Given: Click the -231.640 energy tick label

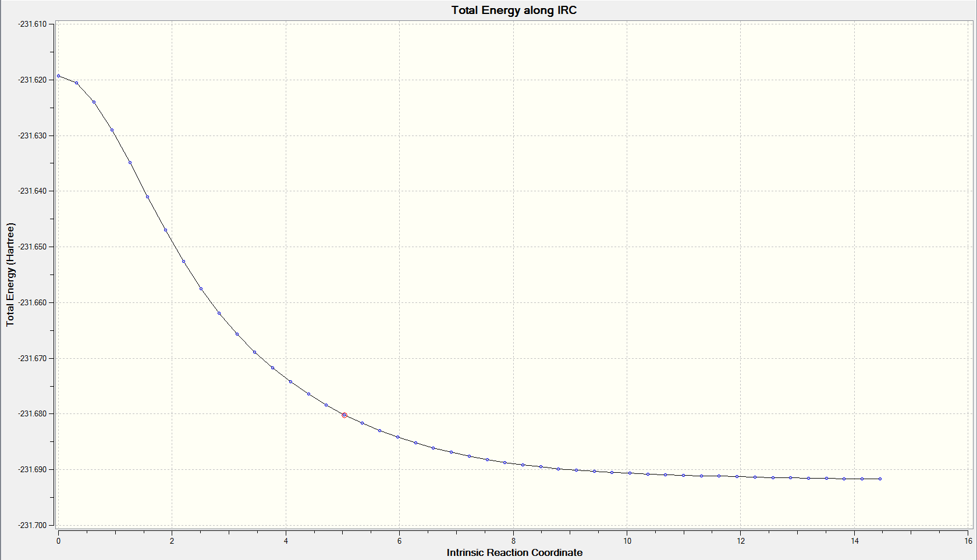Looking at the screenshot, I should [33, 191].
